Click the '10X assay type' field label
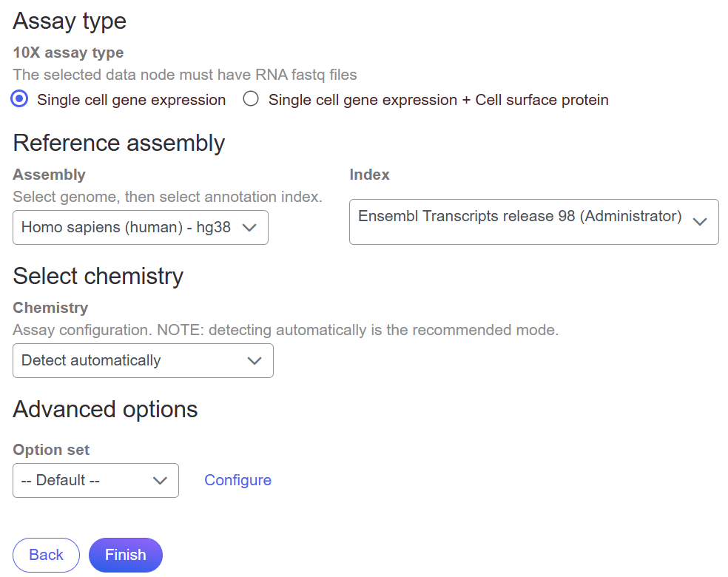Screen dimensions: 728x577 (68, 53)
